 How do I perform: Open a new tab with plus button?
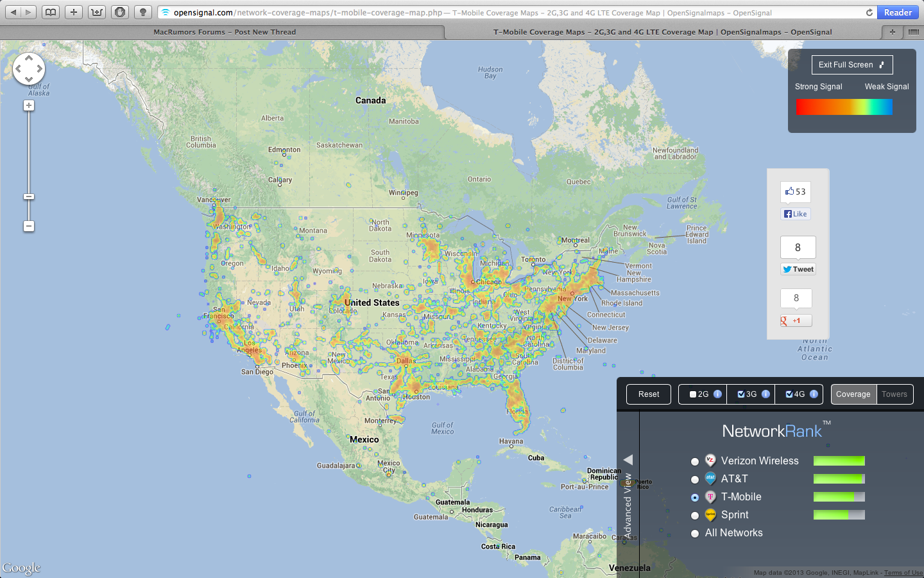pyautogui.click(x=892, y=31)
